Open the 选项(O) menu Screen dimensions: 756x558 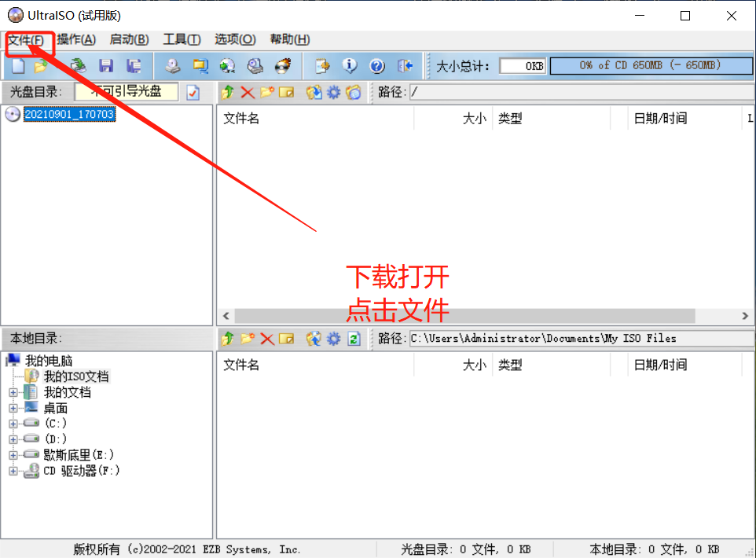click(235, 39)
